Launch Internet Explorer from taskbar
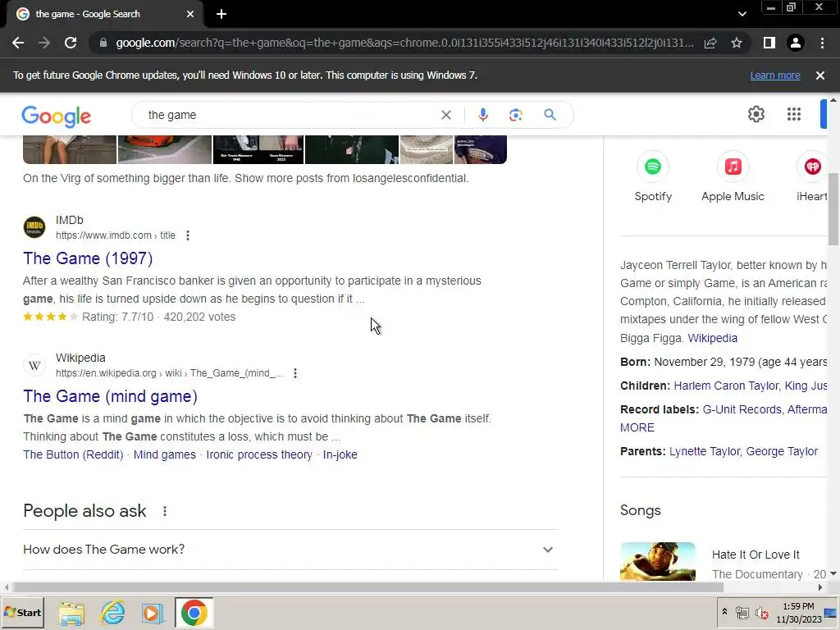 112,613
